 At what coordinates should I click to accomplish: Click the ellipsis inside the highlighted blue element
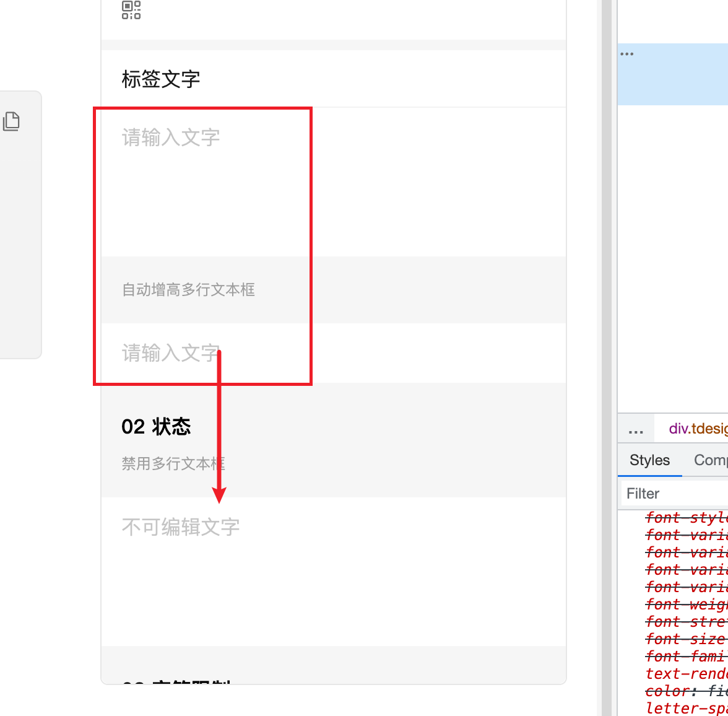[x=628, y=53]
